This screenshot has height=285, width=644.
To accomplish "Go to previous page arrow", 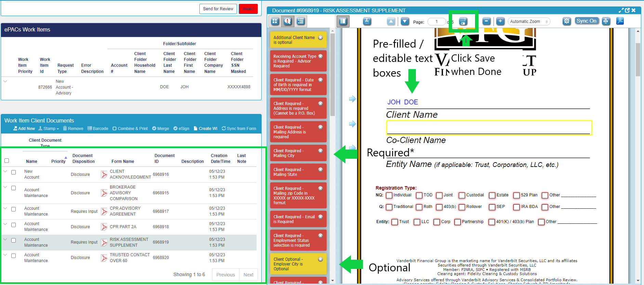I will [391, 22].
